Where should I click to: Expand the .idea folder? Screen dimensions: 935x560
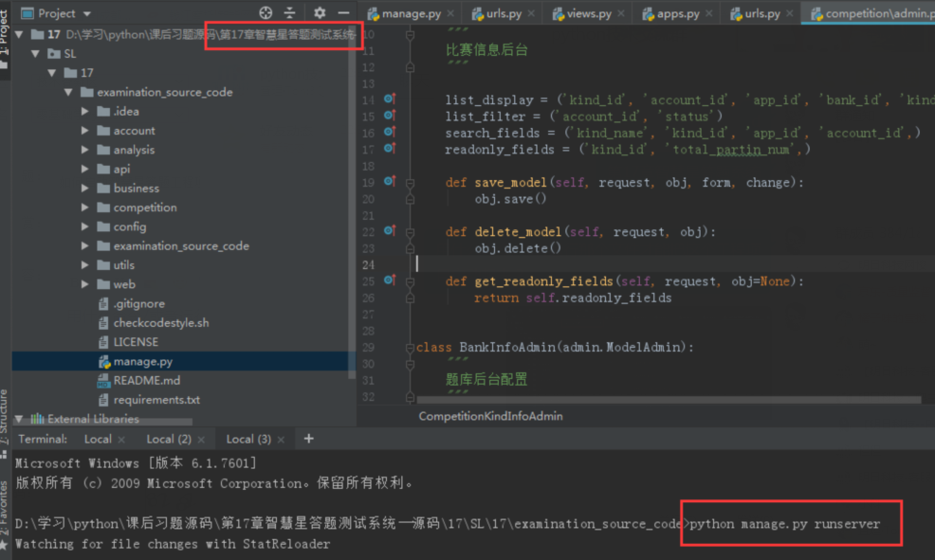(84, 112)
